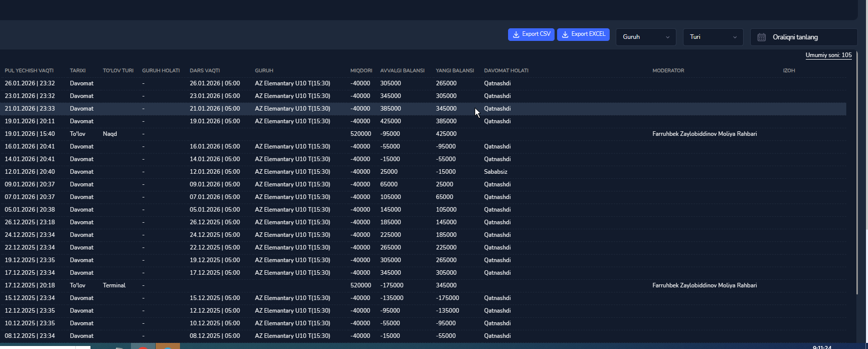Image resolution: width=868 pixels, height=349 pixels.
Task: Click the Sababsiz attendance status cell
Action: pyautogui.click(x=495, y=172)
